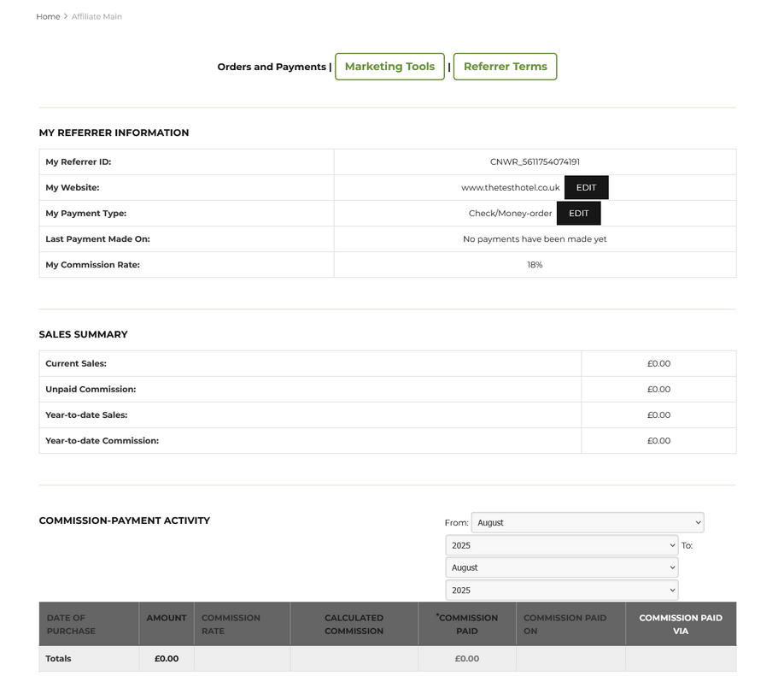Open the Referrer Terms page
Screen dimensions: 784x676
tap(505, 67)
